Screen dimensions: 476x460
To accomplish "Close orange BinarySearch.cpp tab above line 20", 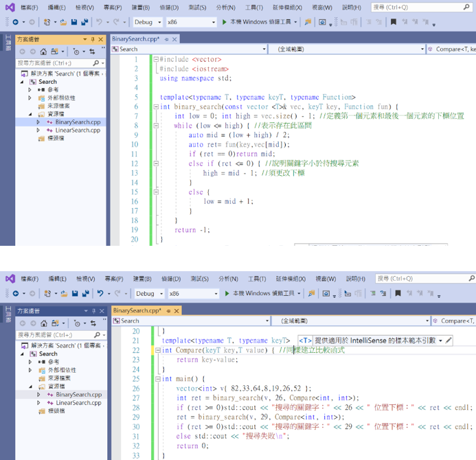I will click(x=177, y=311).
